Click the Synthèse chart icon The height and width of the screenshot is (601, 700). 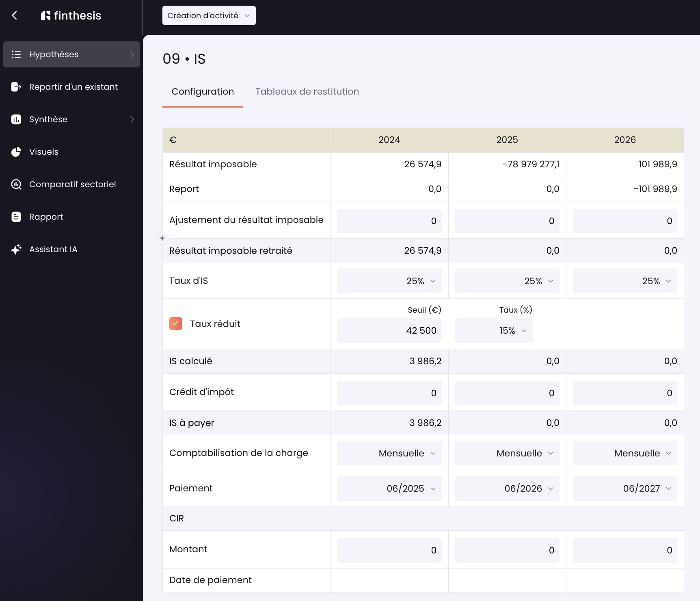pos(16,119)
